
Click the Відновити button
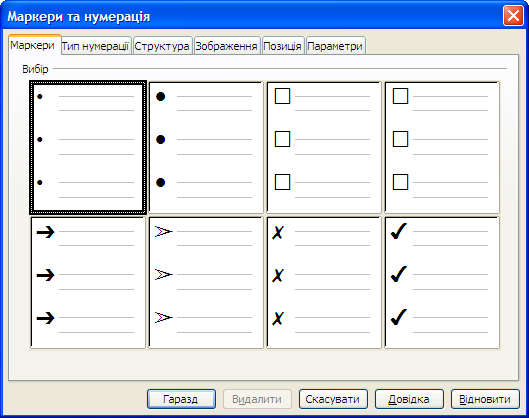pyautogui.click(x=485, y=399)
